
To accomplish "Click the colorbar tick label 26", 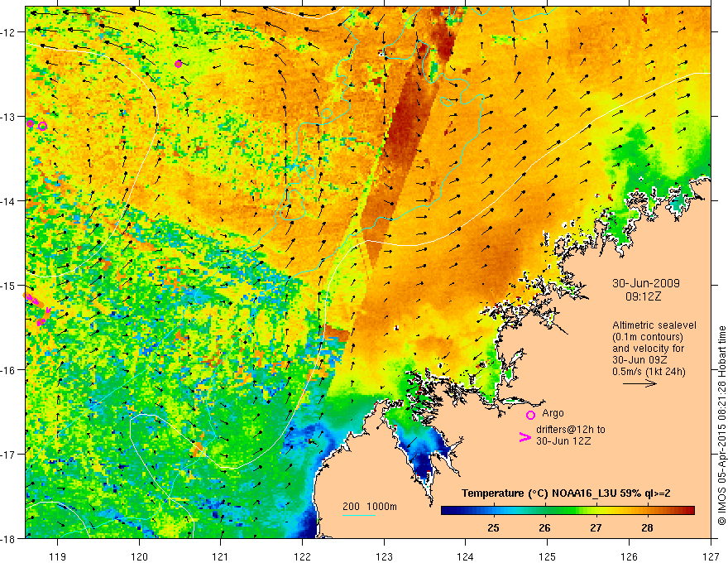I will 544,528.
